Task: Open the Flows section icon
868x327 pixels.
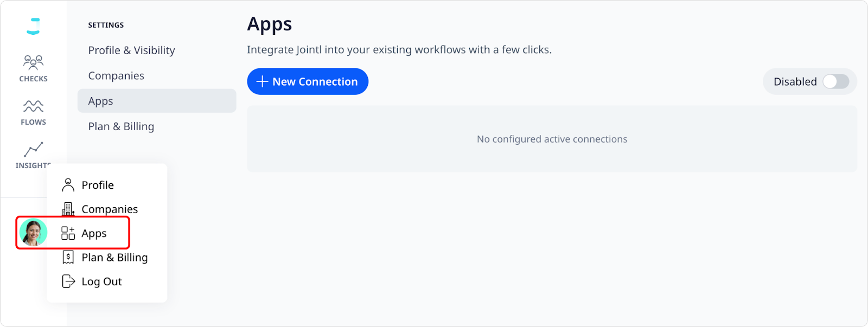Action: [x=33, y=106]
